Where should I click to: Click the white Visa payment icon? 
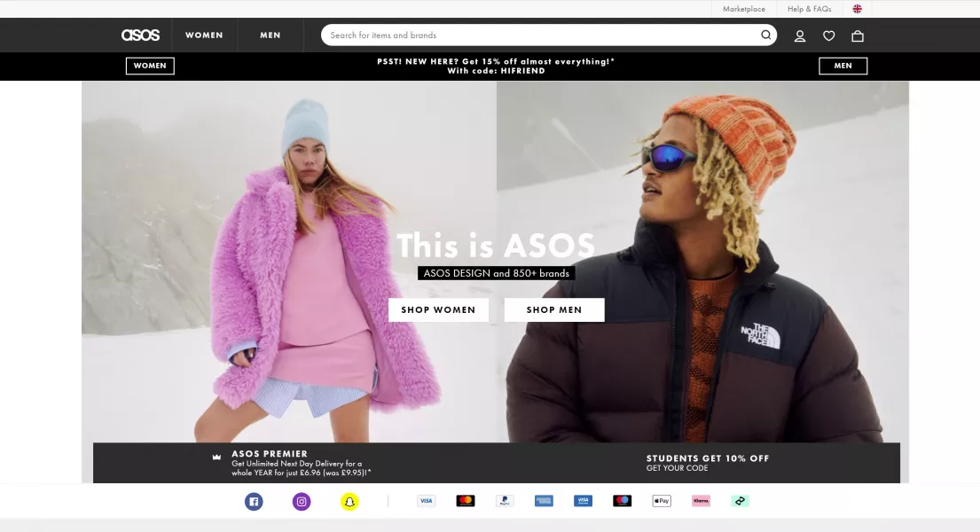(x=427, y=501)
